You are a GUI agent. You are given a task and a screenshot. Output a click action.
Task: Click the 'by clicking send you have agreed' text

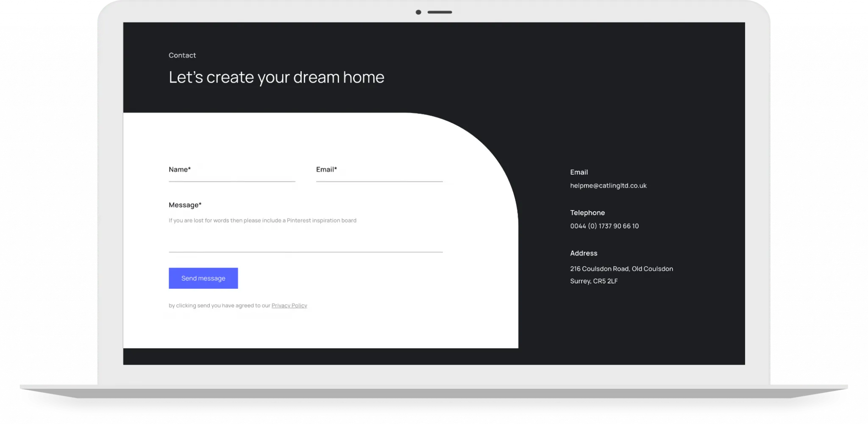coord(219,305)
